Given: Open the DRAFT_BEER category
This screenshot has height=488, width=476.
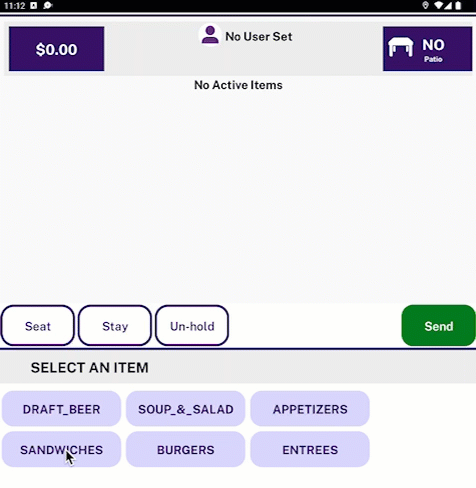Looking at the screenshot, I should pyautogui.click(x=61, y=409).
